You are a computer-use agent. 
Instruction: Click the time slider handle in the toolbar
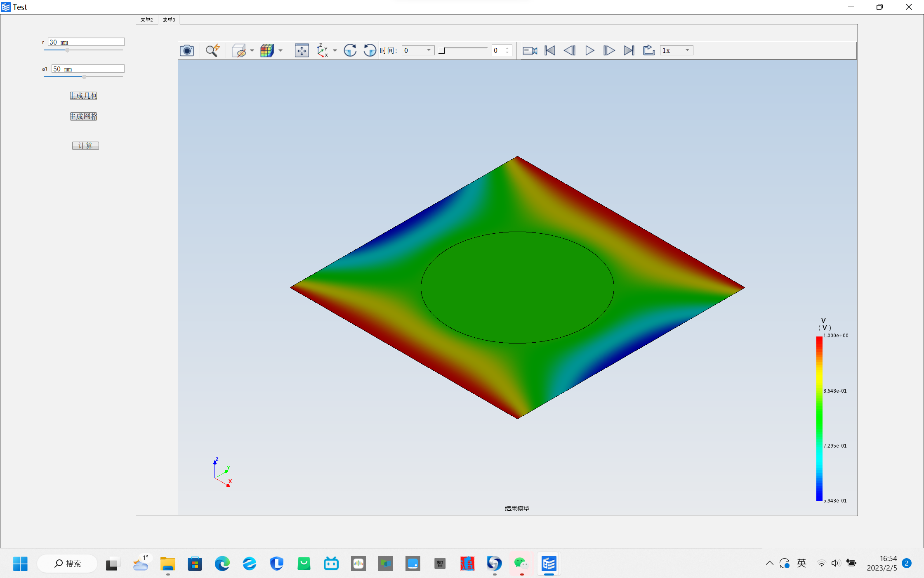pyautogui.click(x=442, y=51)
